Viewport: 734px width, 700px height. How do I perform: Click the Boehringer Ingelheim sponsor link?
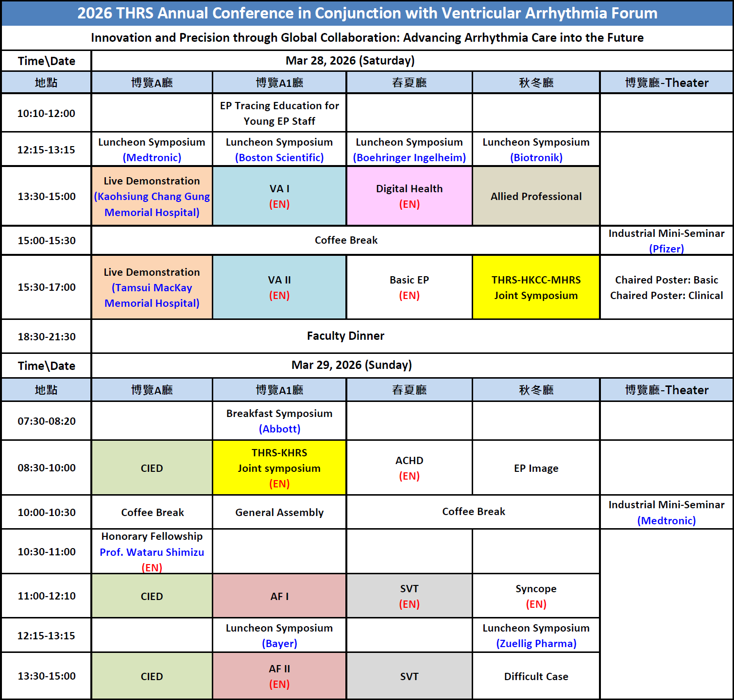409,158
